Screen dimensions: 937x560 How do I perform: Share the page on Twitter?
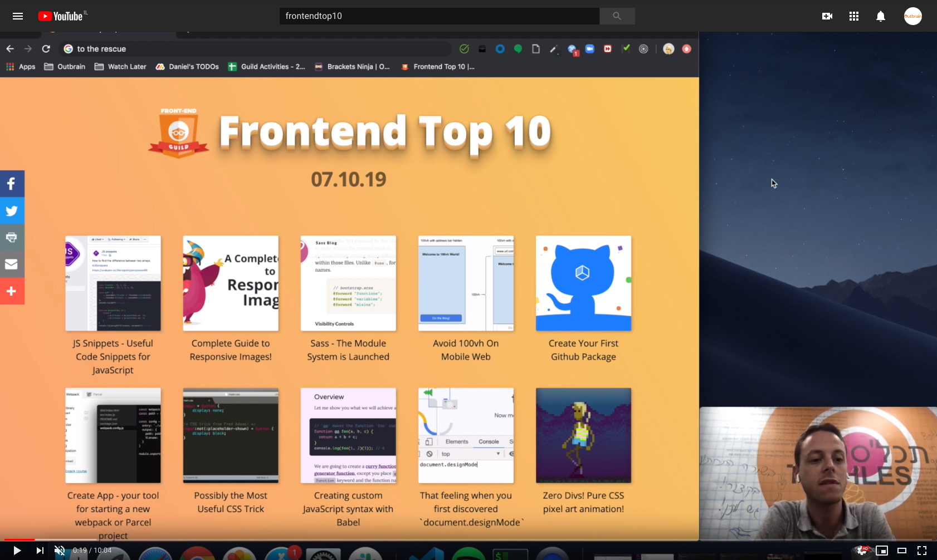click(12, 210)
